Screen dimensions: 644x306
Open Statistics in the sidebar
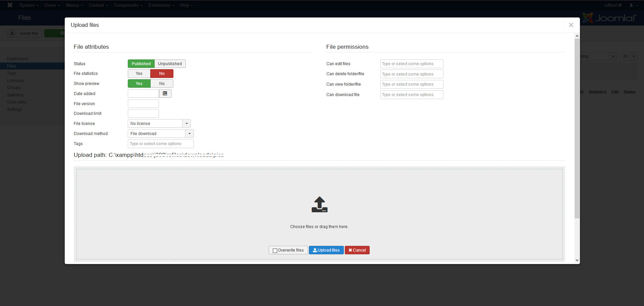(15, 95)
